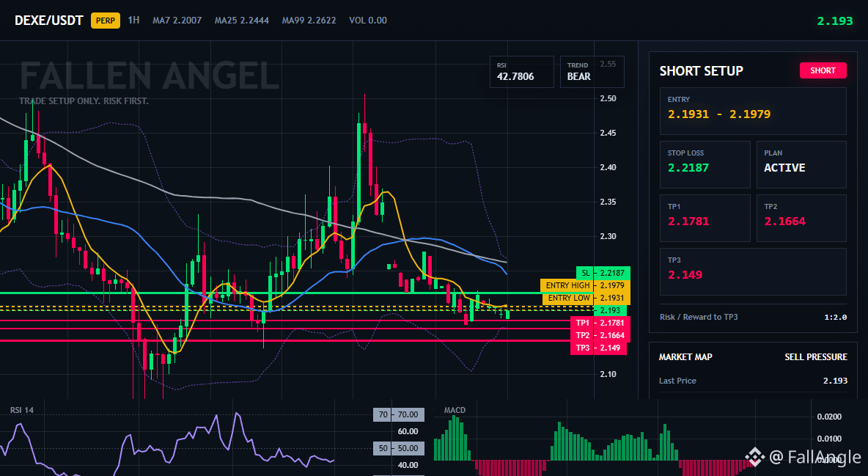Click the TP3 2.149 card in panel
This screenshot has width=868, height=476.
click(x=753, y=271)
